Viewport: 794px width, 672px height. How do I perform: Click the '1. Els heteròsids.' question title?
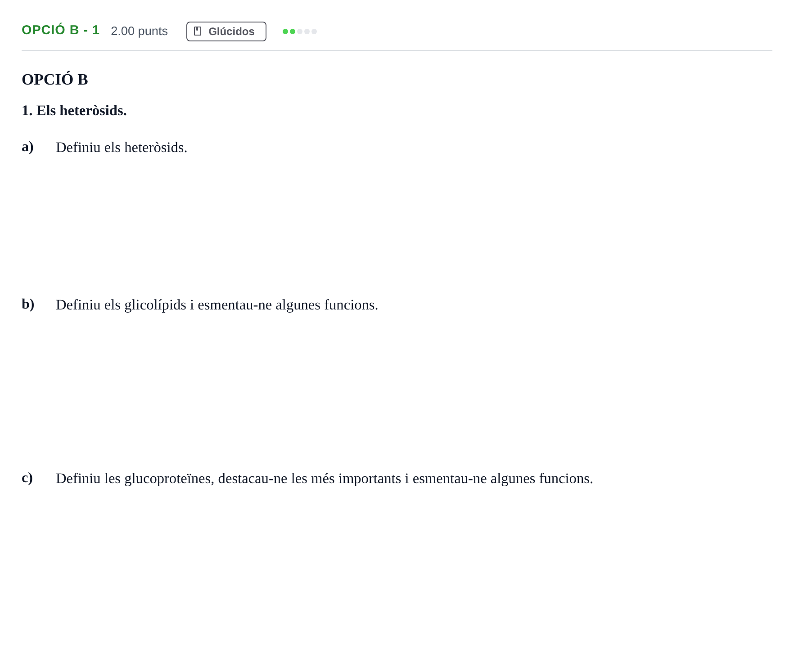(x=74, y=111)
